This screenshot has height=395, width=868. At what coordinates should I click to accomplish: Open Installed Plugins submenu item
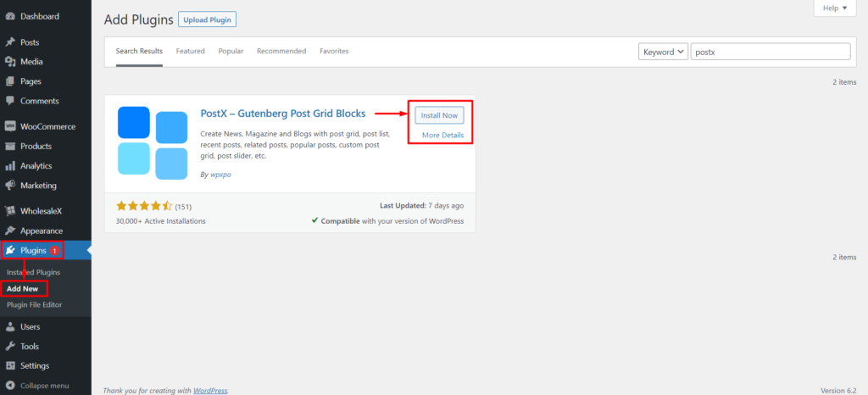(x=34, y=272)
